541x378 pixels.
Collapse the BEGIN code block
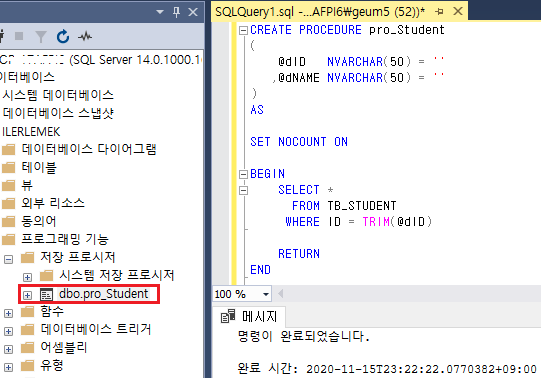(243, 174)
